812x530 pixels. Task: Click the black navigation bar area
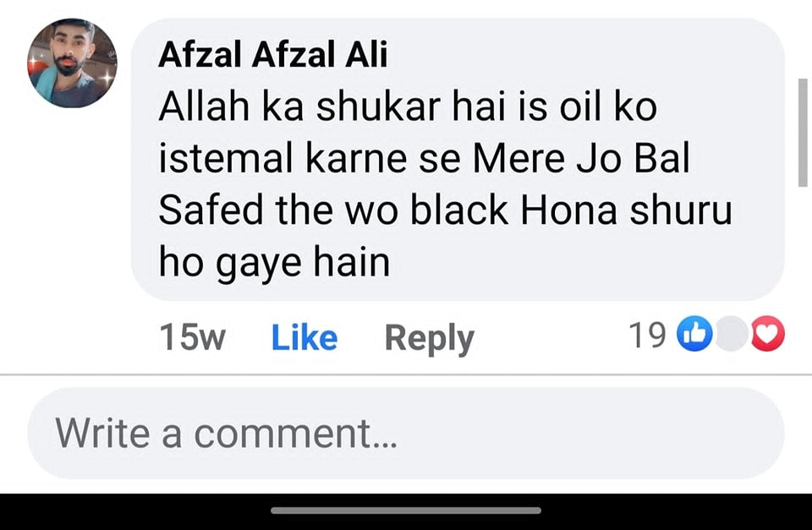pyautogui.click(x=406, y=511)
